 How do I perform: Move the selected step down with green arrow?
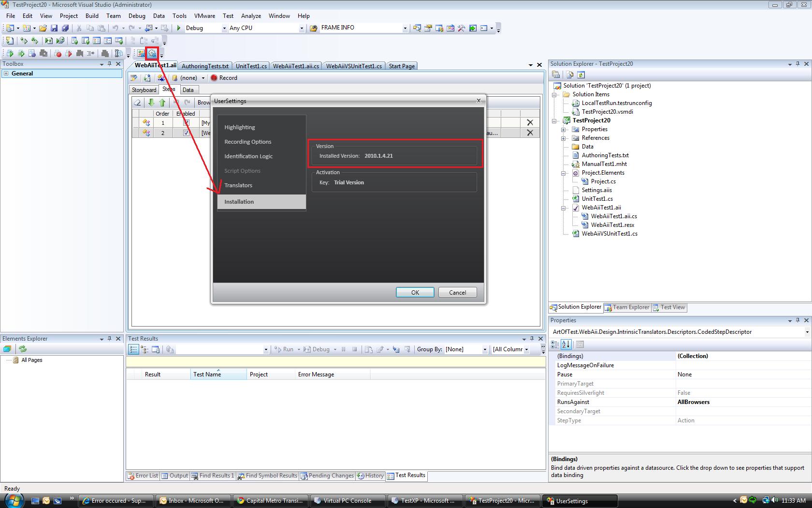click(151, 103)
